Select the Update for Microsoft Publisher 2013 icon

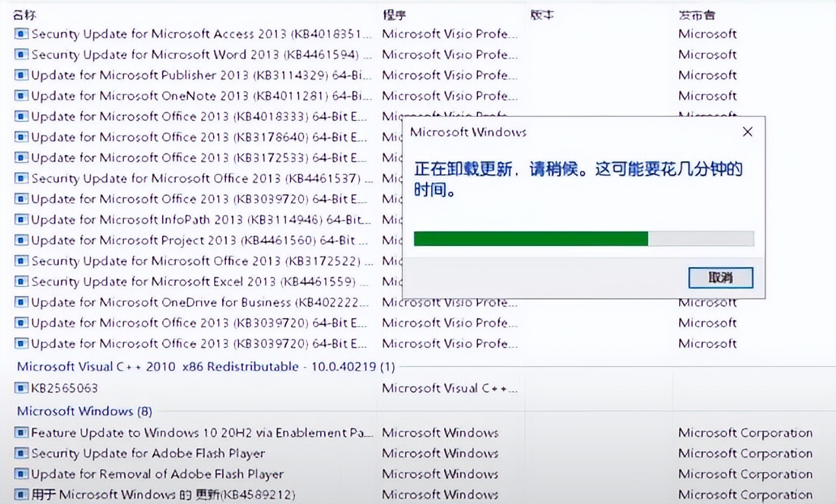point(22,75)
